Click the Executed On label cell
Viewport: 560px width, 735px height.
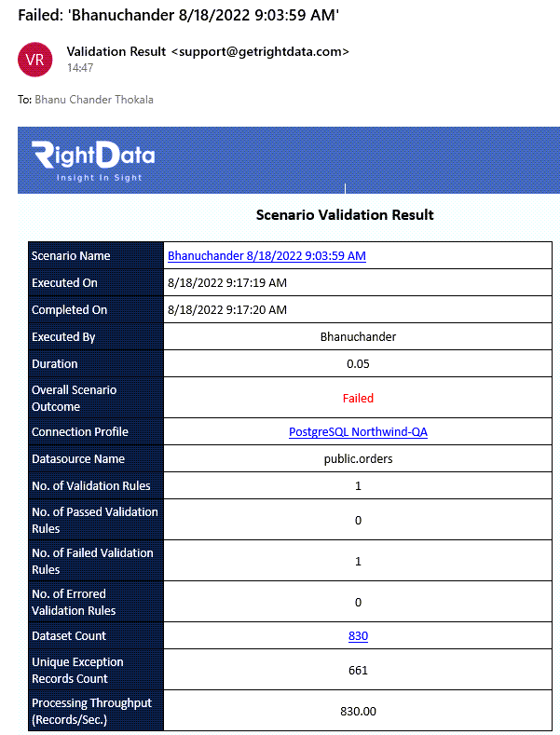pos(96,282)
